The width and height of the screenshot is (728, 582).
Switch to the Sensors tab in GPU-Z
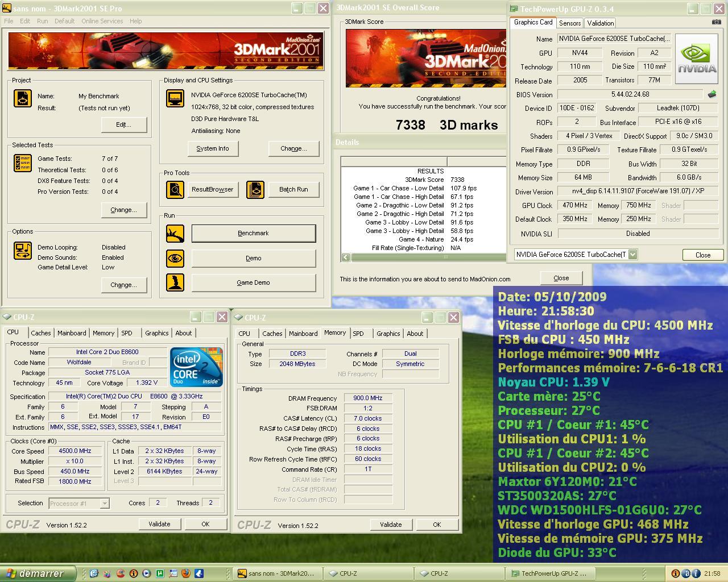point(570,23)
